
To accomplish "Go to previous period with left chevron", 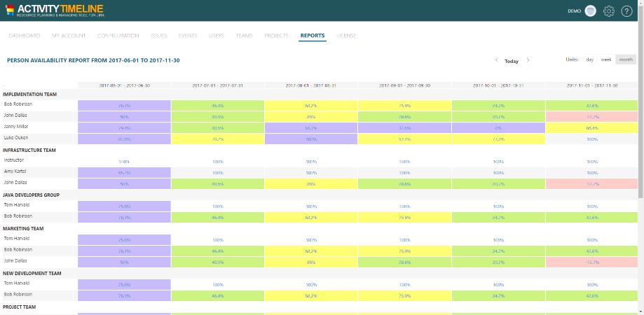I will [496, 60].
